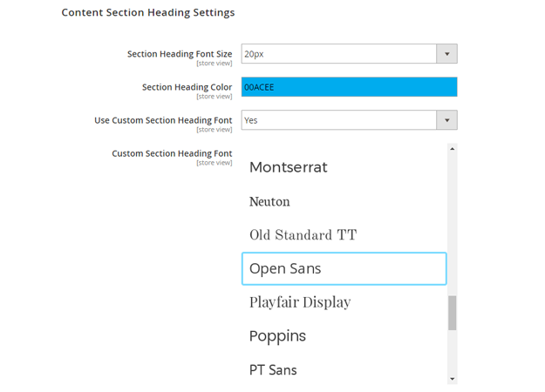Click the Content Section Heading Settings title
The height and width of the screenshot is (392, 545).
[147, 13]
